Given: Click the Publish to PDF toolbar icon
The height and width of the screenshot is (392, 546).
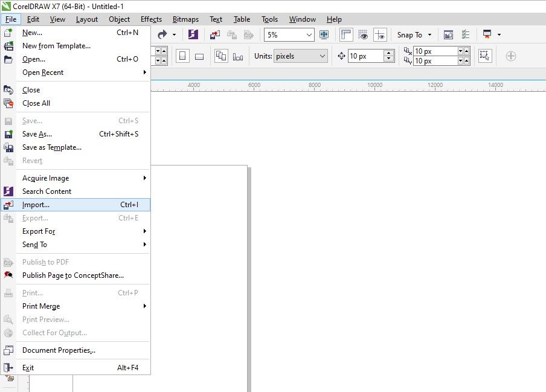Looking at the screenshot, I should (249, 34).
